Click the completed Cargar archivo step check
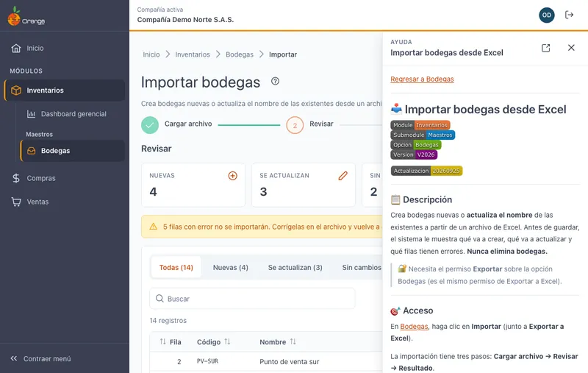The height and width of the screenshot is (373, 588). pos(150,125)
